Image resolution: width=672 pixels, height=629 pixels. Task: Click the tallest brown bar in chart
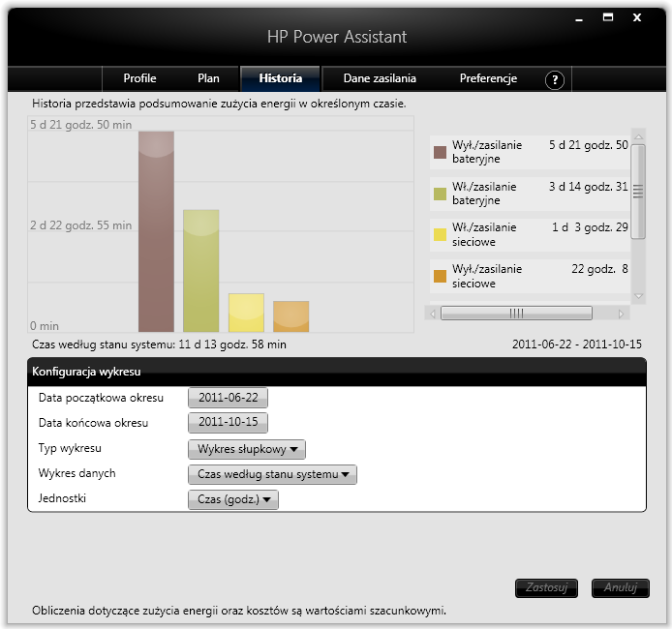click(156, 231)
